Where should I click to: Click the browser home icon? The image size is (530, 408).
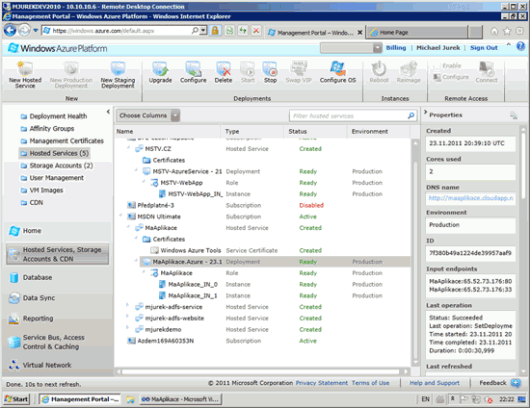(x=494, y=31)
